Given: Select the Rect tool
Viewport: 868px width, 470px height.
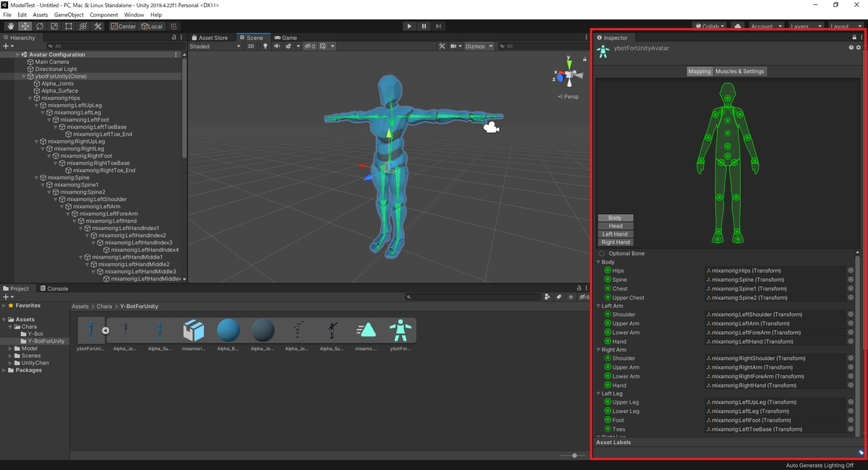Looking at the screenshot, I should pos(69,26).
